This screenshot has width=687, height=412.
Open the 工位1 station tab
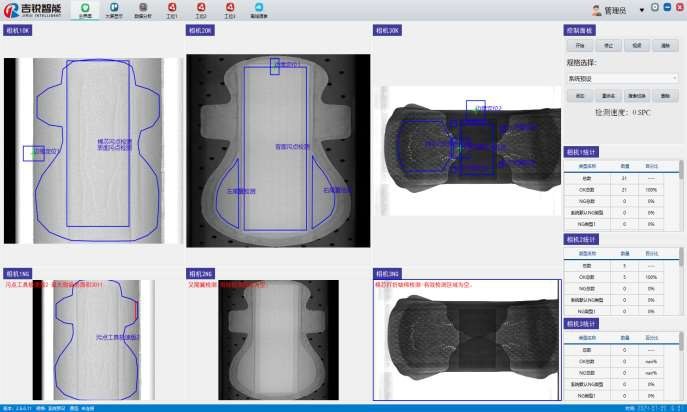(x=172, y=10)
